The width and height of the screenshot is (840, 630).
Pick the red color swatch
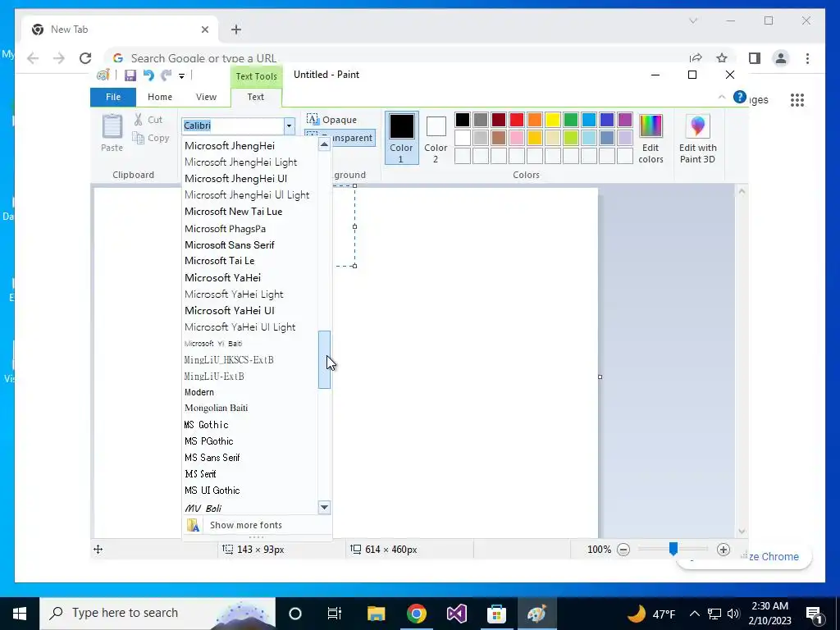coord(517,120)
